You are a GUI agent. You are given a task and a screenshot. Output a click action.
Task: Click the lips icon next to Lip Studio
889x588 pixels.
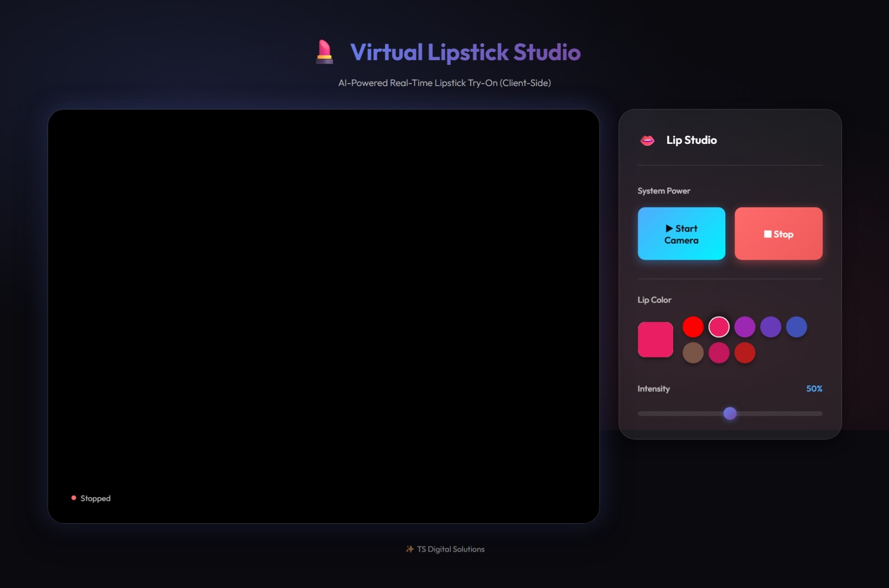tap(647, 140)
